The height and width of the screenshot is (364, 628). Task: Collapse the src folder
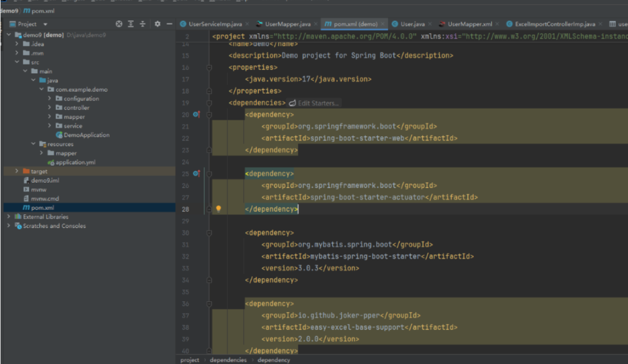17,62
